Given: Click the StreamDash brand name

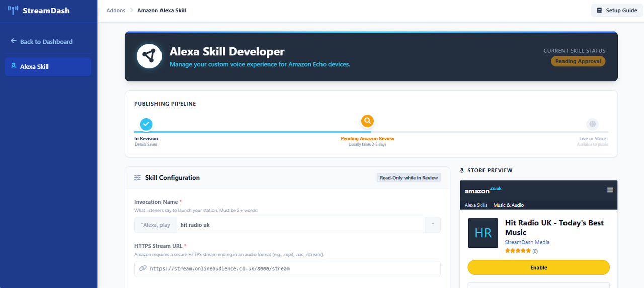Looking at the screenshot, I should click(46, 10).
